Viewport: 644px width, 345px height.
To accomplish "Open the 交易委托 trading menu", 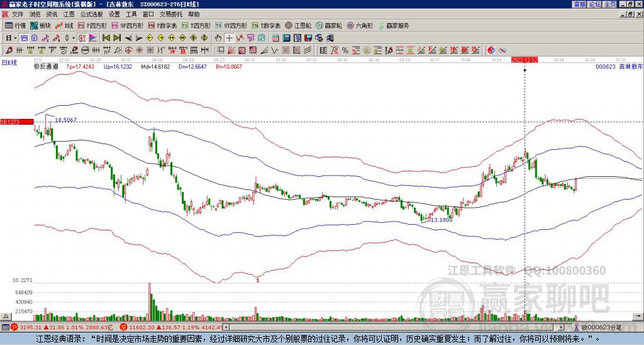I will click(x=170, y=14).
